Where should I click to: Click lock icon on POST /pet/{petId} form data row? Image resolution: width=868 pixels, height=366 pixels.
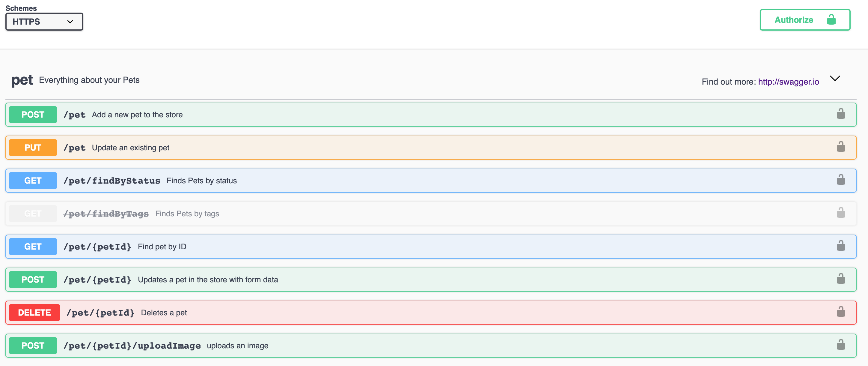click(841, 279)
